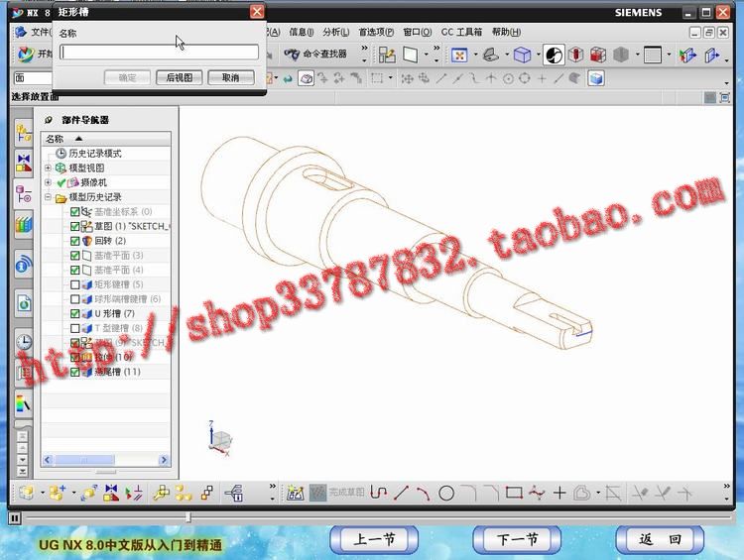Open the 窗口(O) menu
Viewport: 744px width, 560px height.
click(x=417, y=32)
